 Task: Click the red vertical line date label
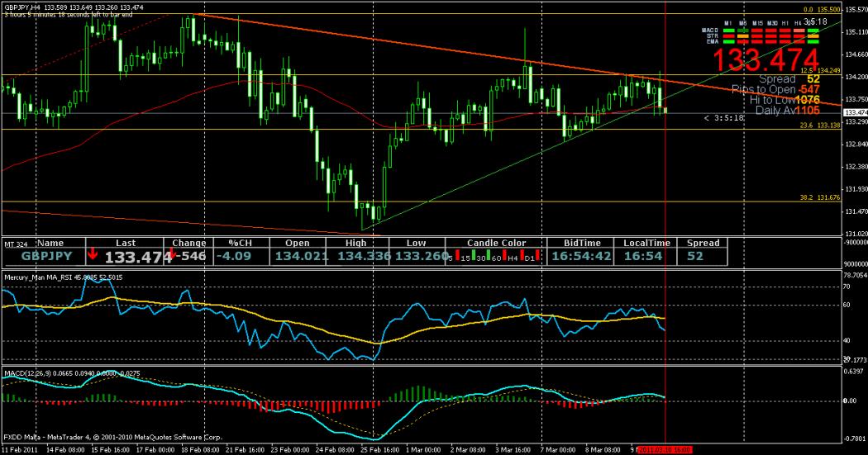665,449
